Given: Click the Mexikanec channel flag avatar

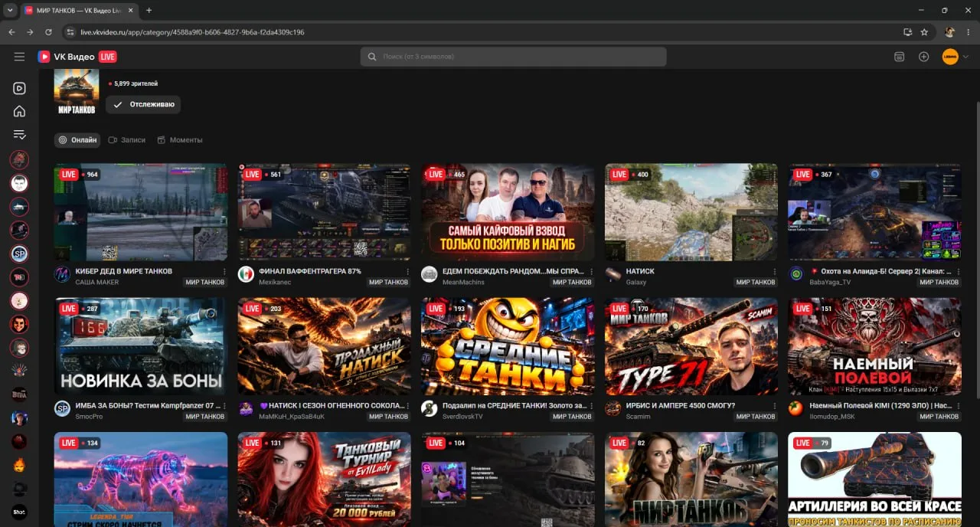Looking at the screenshot, I should (x=246, y=275).
